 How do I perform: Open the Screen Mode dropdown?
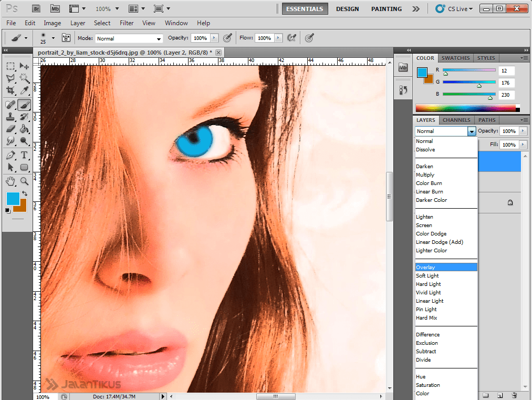point(162,9)
